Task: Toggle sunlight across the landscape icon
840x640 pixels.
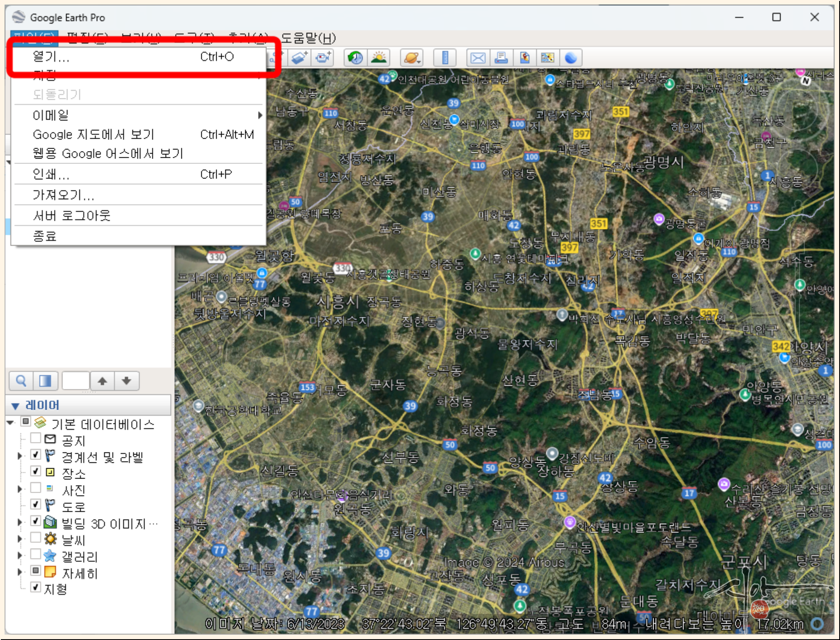Action: coord(378,58)
